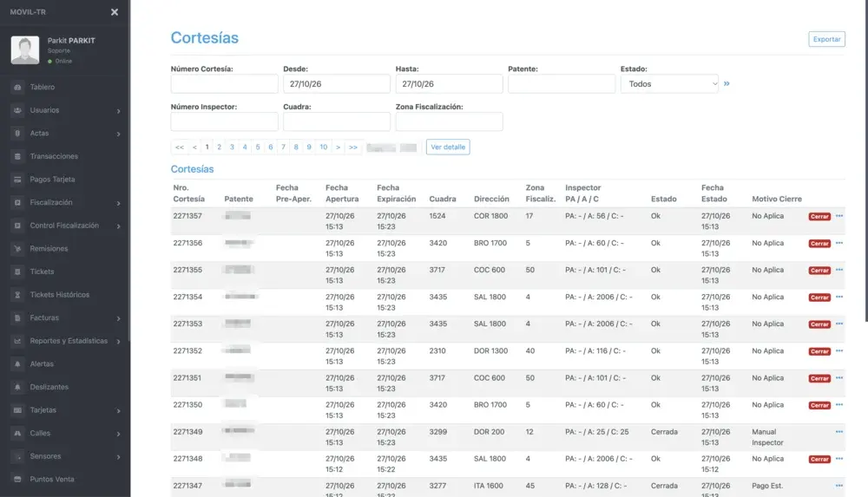Screen dimensions: 868x497
Task: Click the Desde date field
Action: [337, 84]
